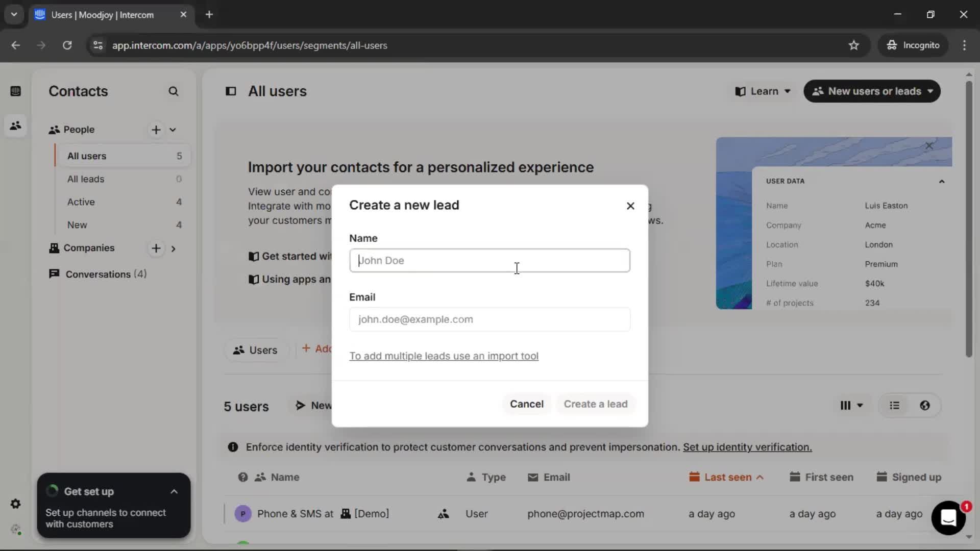Expand the Companies section chevron
The image size is (980, 551).
click(174, 249)
